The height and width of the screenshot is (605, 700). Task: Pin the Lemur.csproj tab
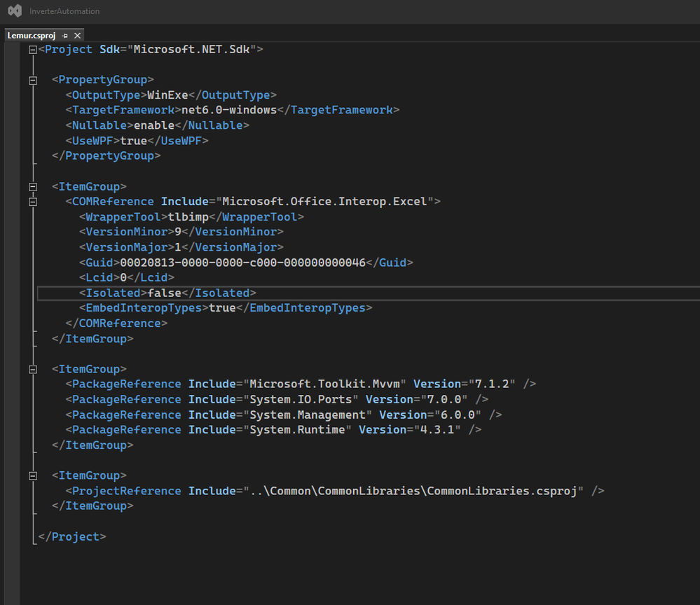(64, 36)
